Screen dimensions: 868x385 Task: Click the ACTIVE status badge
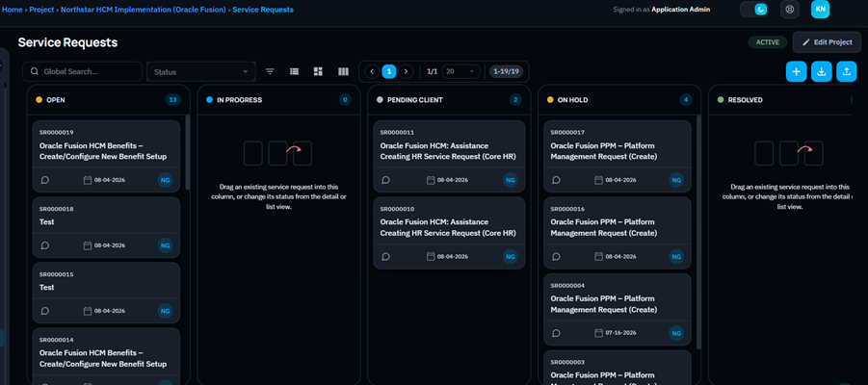[768, 42]
